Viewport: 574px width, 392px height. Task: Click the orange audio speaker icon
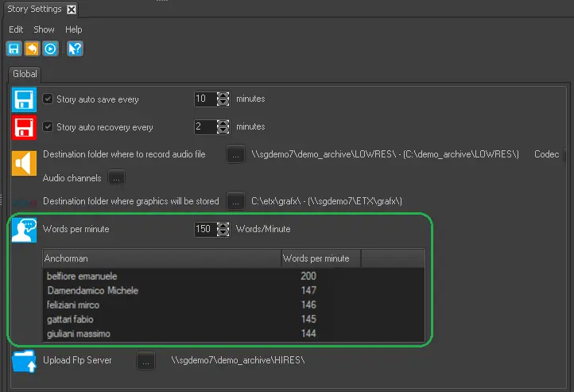pyautogui.click(x=24, y=162)
